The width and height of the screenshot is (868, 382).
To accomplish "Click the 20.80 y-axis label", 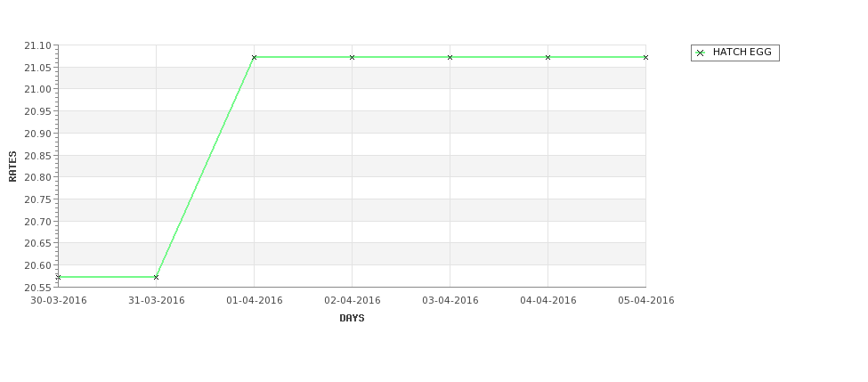I will pos(37,177).
